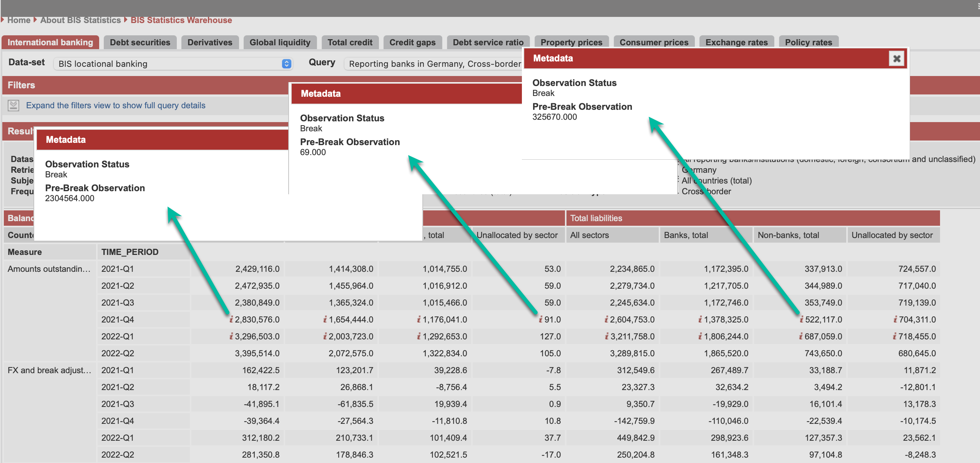
Task: Open the Query selector for Reporting banks in Germany
Action: (434, 64)
